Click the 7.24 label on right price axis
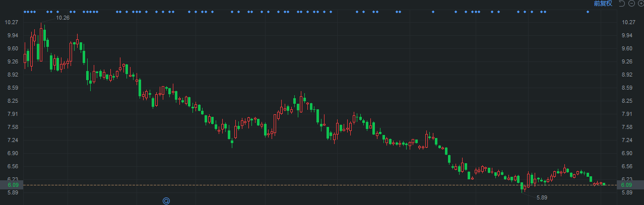Screen dimensions: 644x205 pyautogui.click(x=628, y=140)
